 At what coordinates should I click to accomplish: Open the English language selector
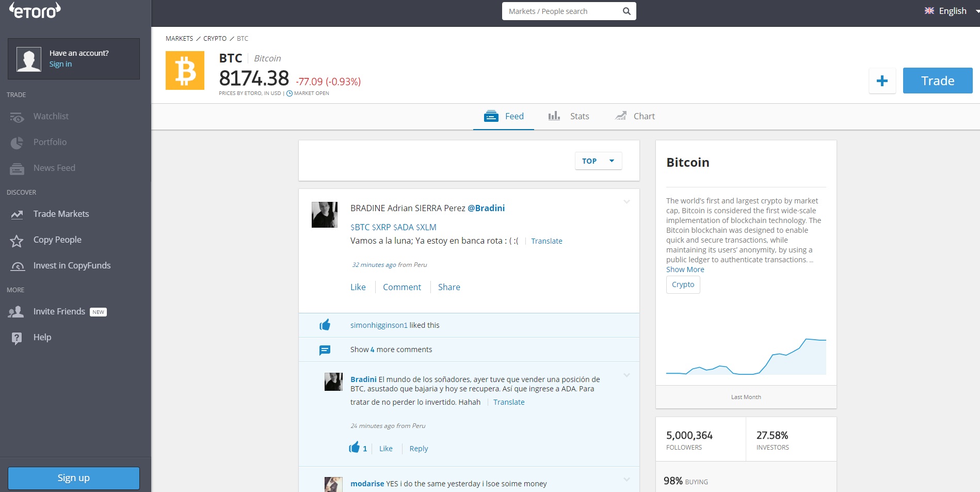pyautogui.click(x=946, y=11)
